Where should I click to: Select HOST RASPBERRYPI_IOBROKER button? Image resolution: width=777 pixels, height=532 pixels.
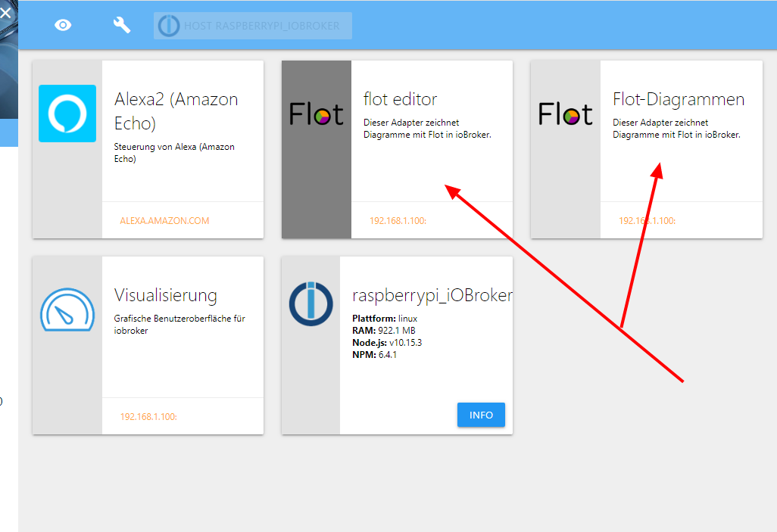pyautogui.click(x=253, y=26)
